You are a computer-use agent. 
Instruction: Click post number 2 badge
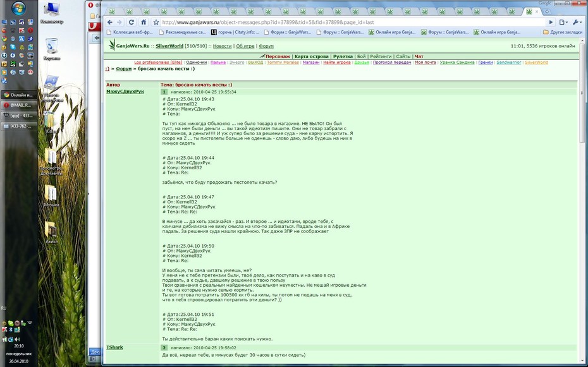[x=164, y=348]
